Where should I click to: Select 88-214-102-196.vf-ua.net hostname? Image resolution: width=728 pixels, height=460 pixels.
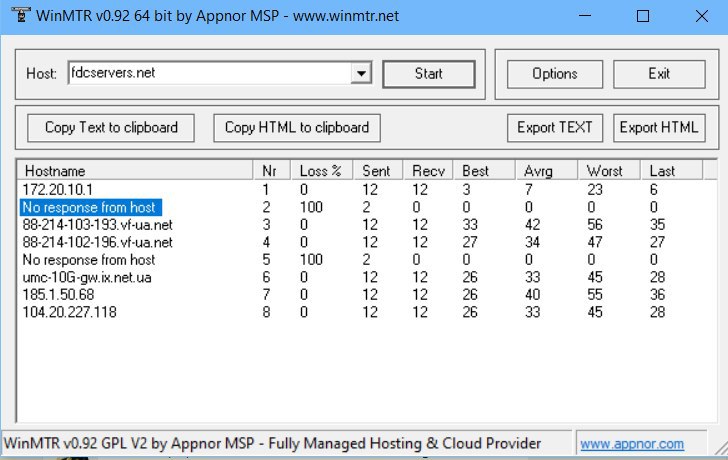[98, 242]
